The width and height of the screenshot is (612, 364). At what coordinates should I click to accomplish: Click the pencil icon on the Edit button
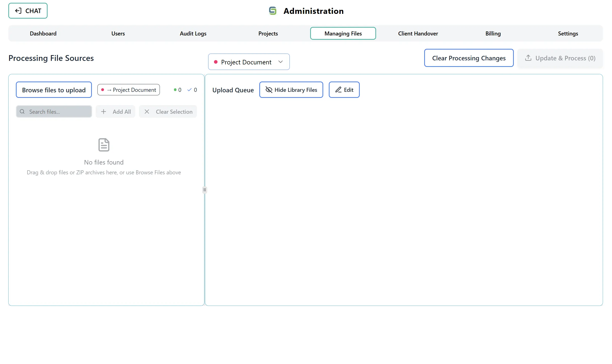[x=338, y=90]
